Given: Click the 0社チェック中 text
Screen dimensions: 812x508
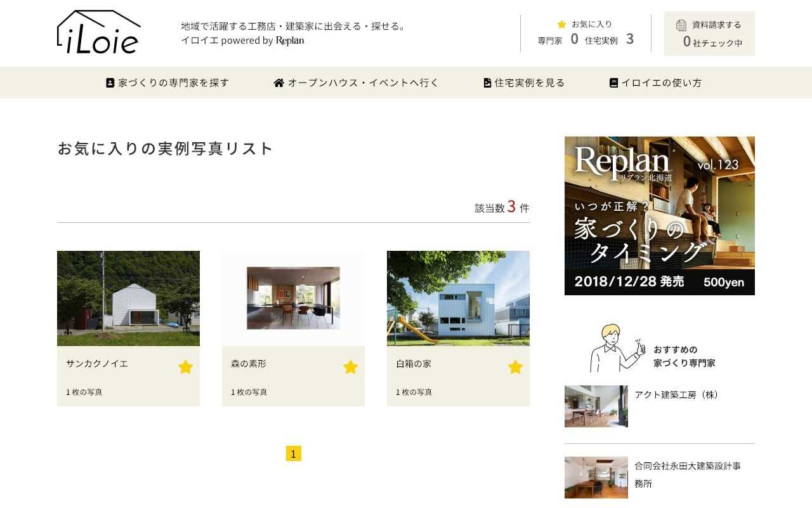Looking at the screenshot, I should [x=712, y=43].
